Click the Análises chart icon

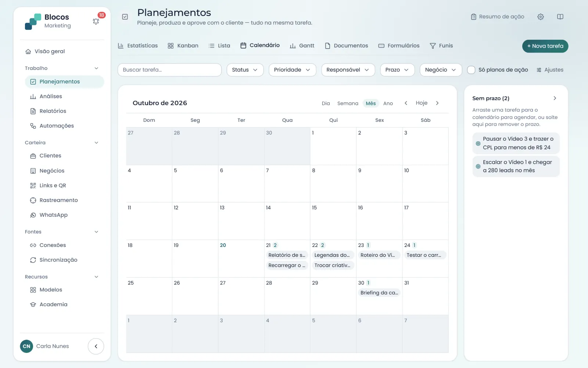33,96
